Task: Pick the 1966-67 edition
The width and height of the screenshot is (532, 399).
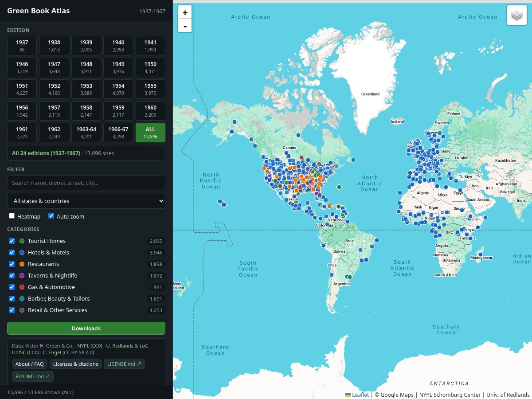Action: coord(118,133)
